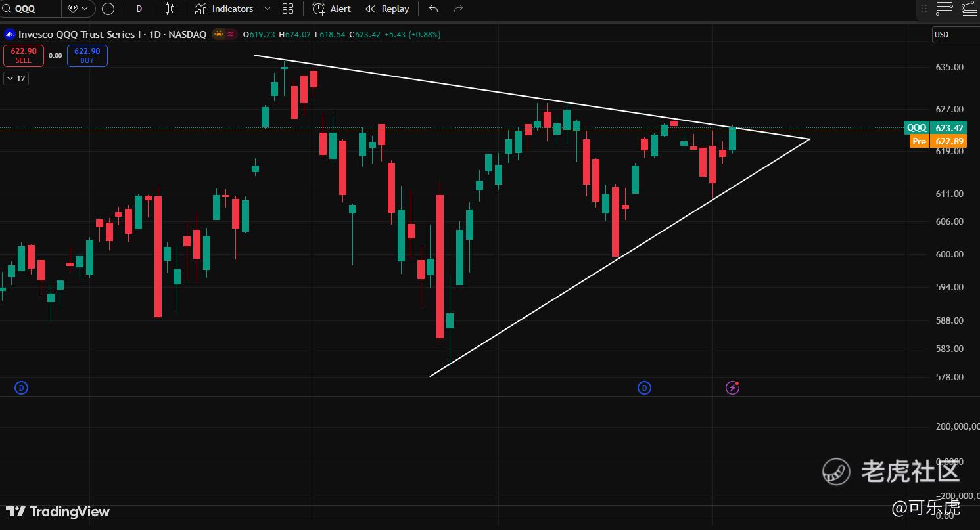This screenshot has height=530, width=980.
Task: Click the 622.90 BUY button
Action: (87, 55)
